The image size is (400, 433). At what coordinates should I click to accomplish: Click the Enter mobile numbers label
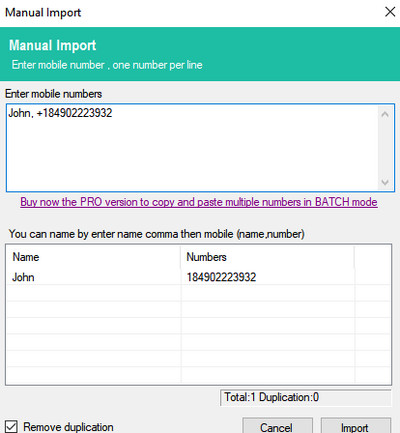point(54,94)
